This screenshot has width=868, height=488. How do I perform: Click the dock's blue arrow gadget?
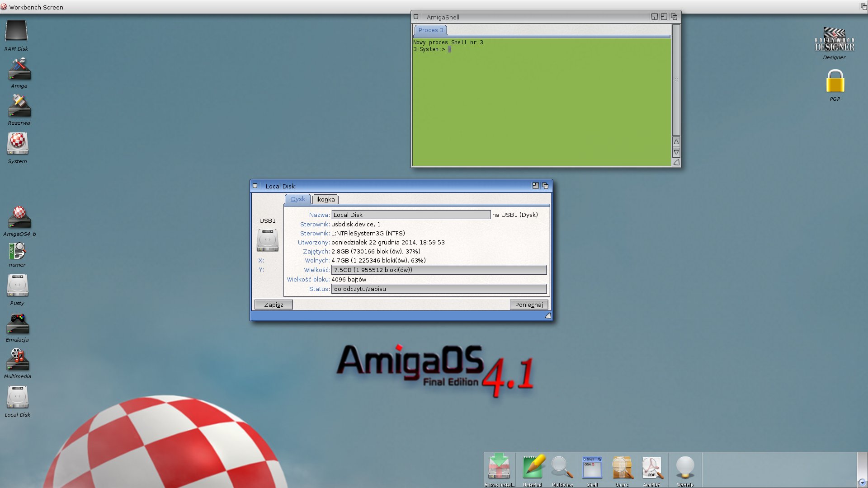pyautogui.click(x=862, y=482)
